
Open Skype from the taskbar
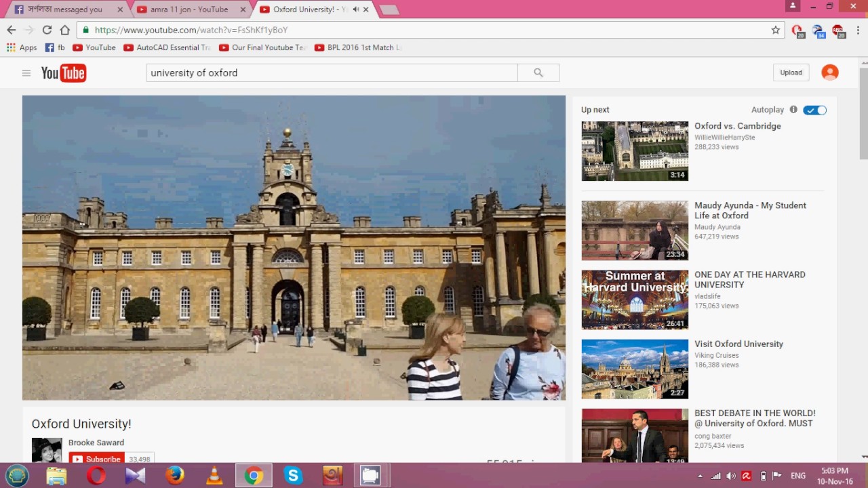[x=293, y=476]
